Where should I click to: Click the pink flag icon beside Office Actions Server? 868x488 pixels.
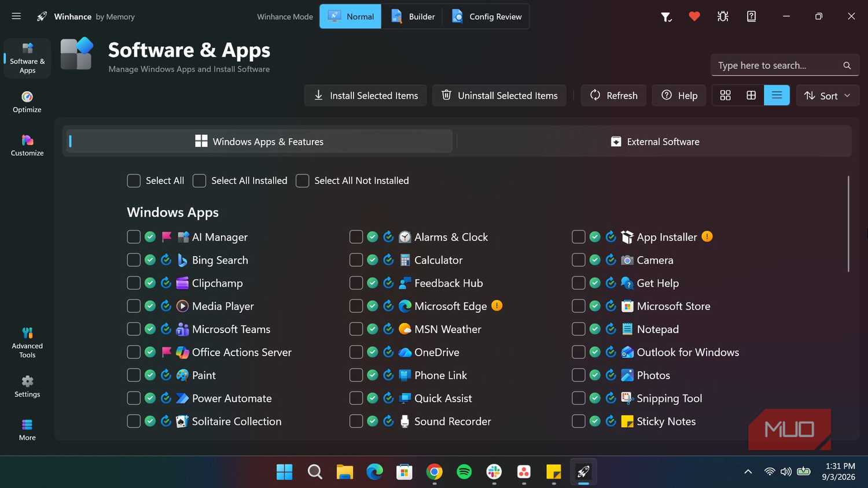167,352
